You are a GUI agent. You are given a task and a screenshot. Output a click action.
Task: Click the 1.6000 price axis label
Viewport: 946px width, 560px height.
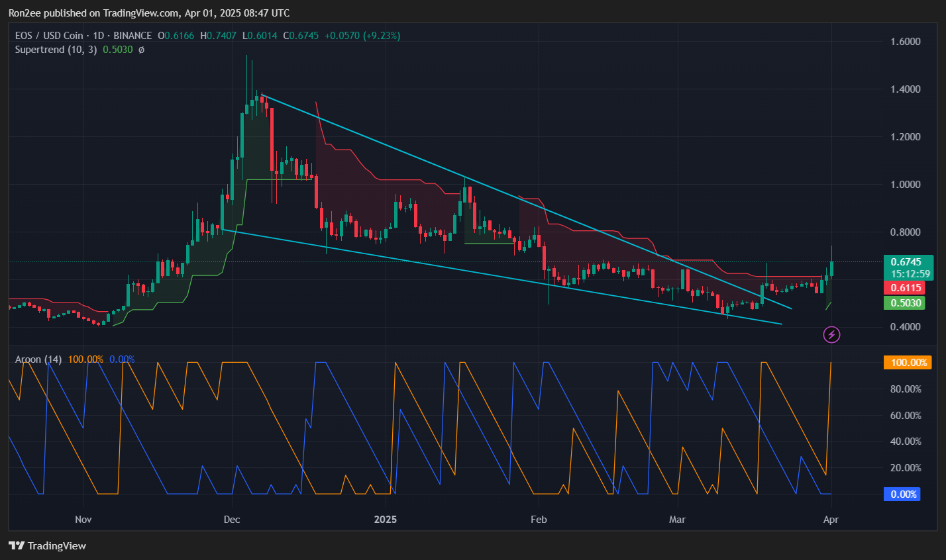906,42
